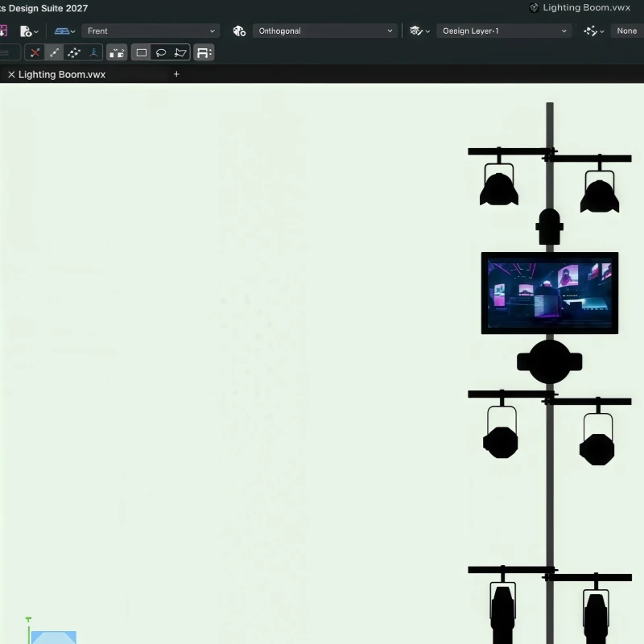
Task: Close the Lighting Boom.vwx tab
Action: [x=11, y=74]
